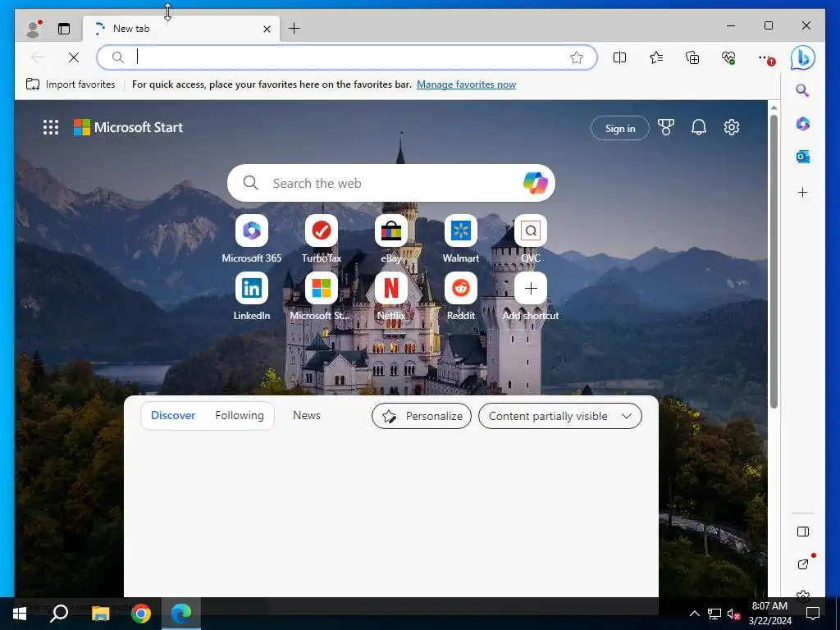Open Microsoft Rewards trophy icon
The image size is (840, 630).
pyautogui.click(x=666, y=127)
